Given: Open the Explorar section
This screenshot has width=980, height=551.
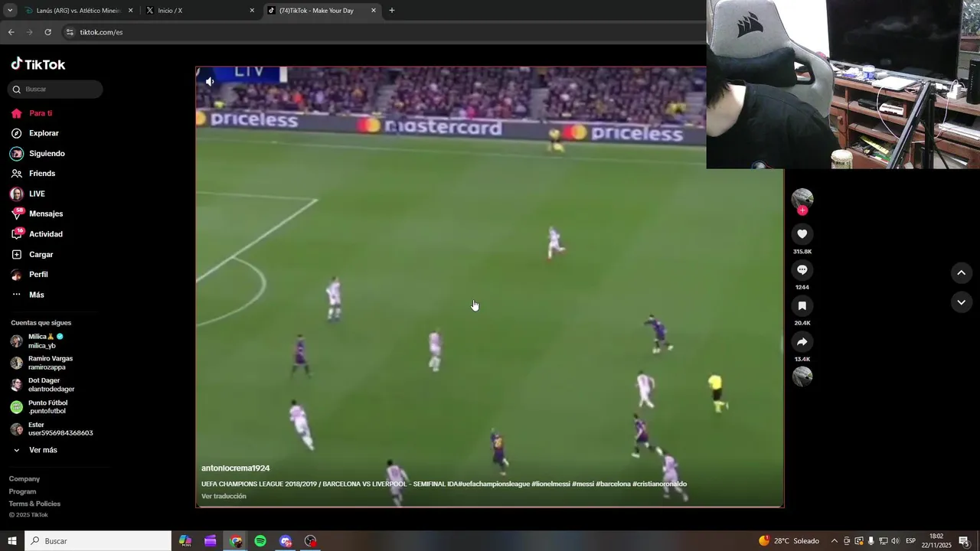Looking at the screenshot, I should (34, 133).
